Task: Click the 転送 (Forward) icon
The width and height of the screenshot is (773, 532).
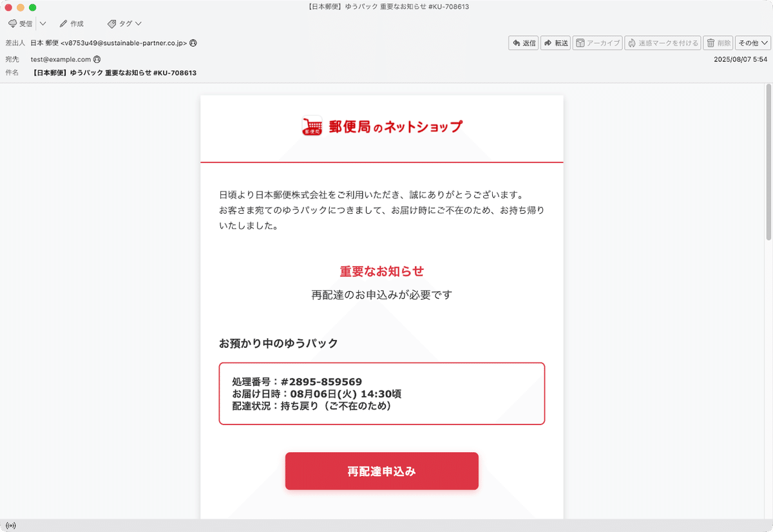Action: click(x=556, y=43)
